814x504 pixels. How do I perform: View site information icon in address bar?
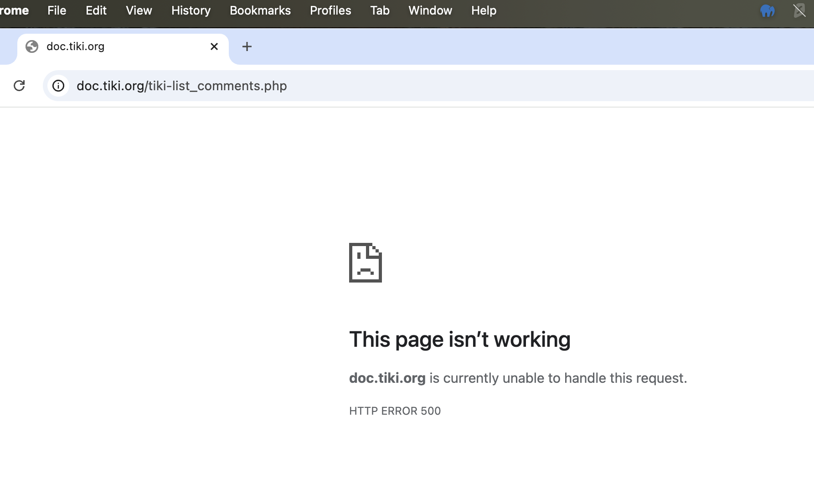58,86
